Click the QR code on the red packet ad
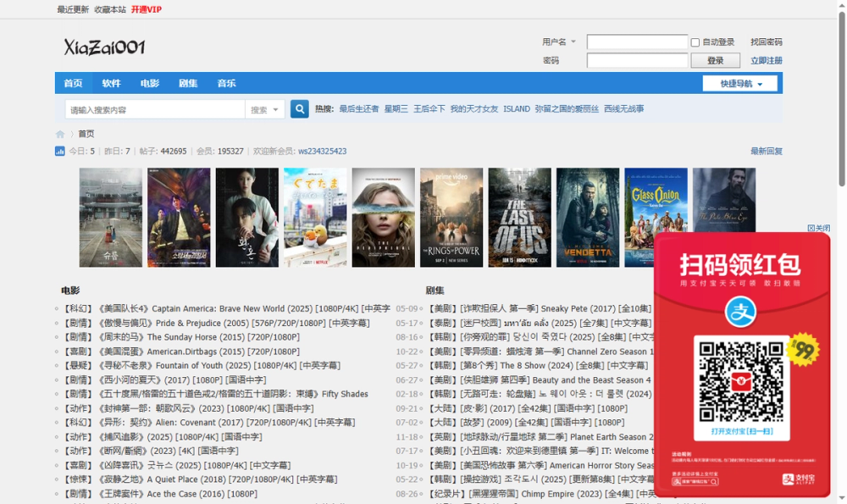This screenshot has width=847, height=504. [x=741, y=381]
